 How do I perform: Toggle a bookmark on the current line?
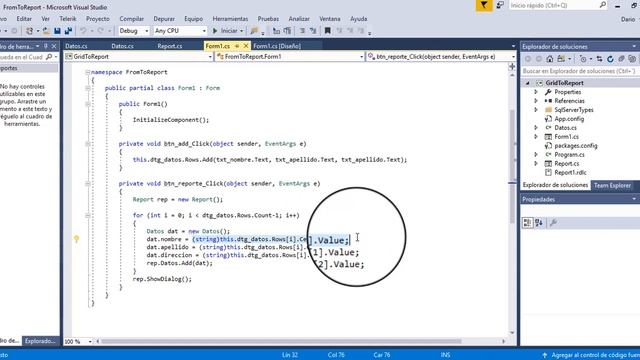coord(327,31)
